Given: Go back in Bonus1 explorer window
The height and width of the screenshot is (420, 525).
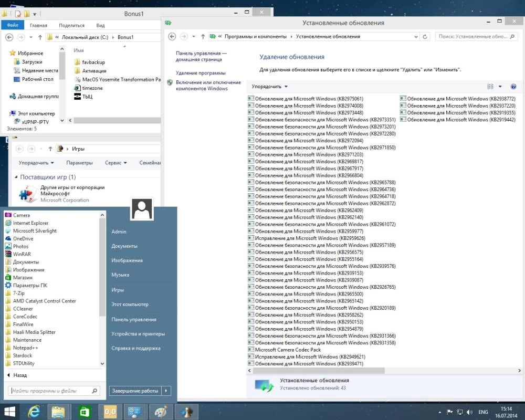Looking at the screenshot, I should [9, 37].
